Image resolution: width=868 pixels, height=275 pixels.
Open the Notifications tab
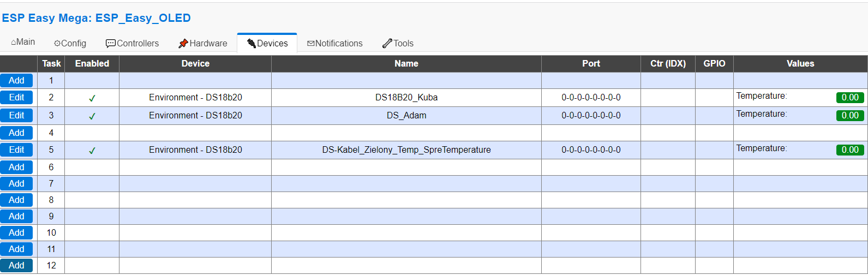(x=334, y=43)
